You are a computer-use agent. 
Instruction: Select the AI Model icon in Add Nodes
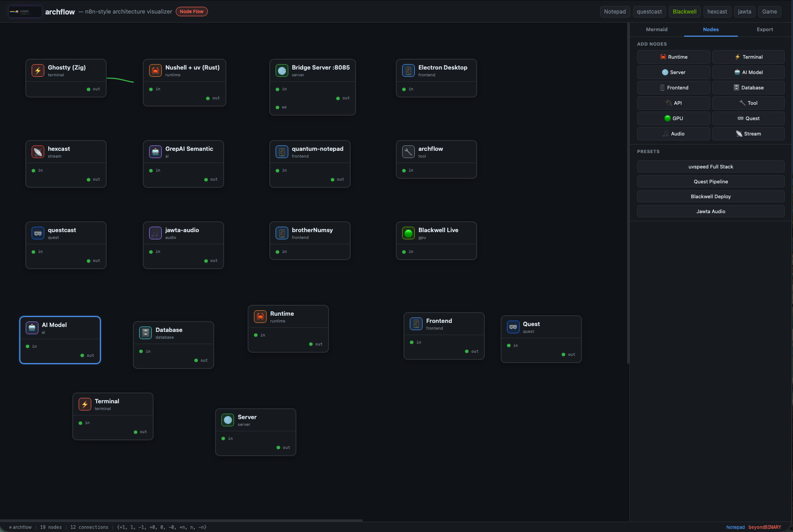[737, 72]
